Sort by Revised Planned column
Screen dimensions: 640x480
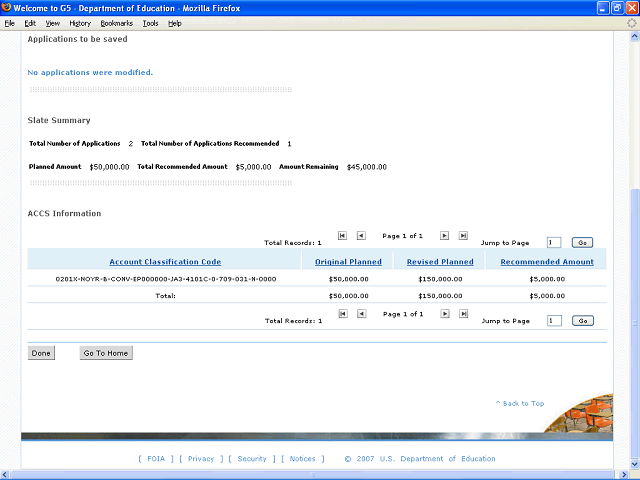(440, 262)
